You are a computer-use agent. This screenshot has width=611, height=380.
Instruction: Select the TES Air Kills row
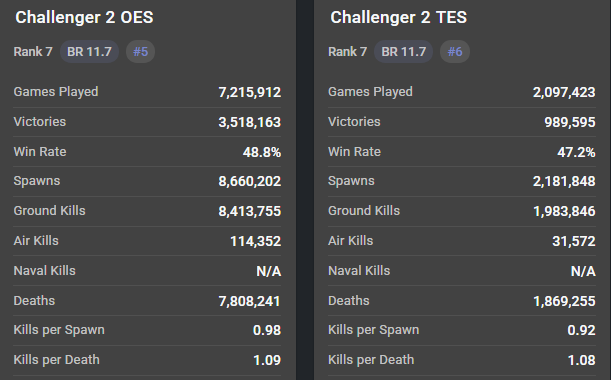pos(462,241)
